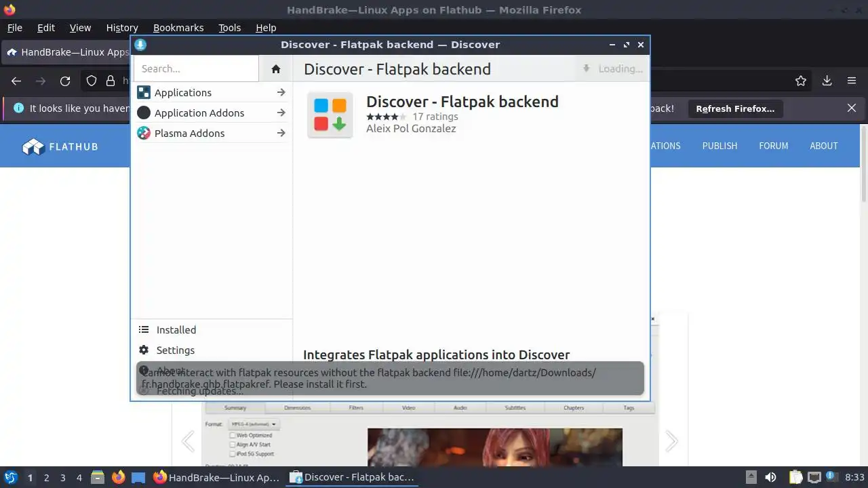Show next HandBrake screenshot in carousel
868x488 pixels.
(671, 441)
